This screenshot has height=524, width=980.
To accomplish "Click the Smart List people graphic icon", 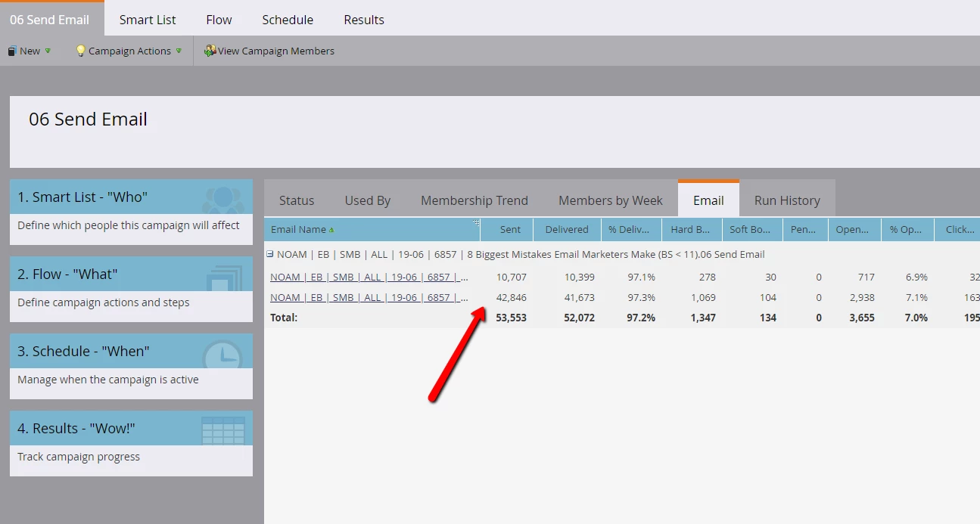I will coord(223,199).
